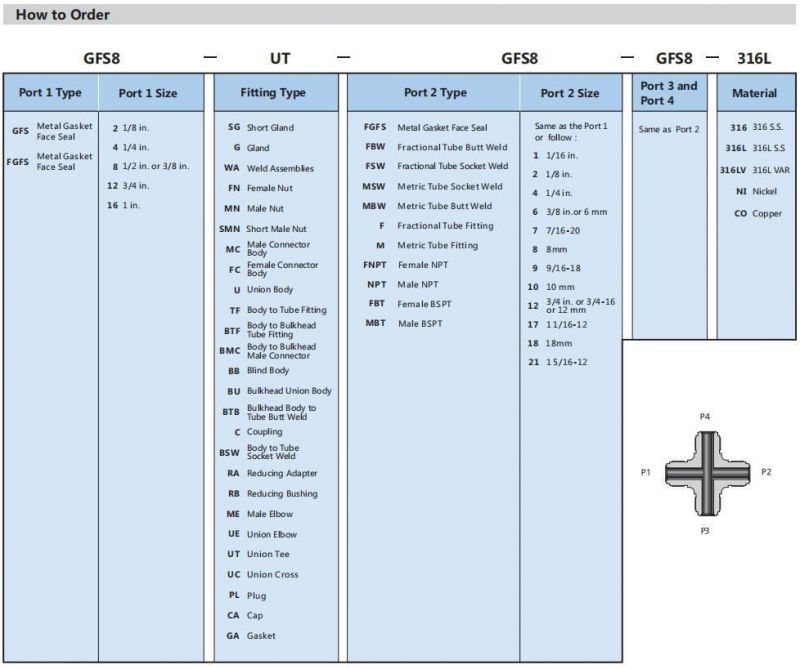Click the RB Reducing Bushing entry
Screen dimensions: 800x669
(x=273, y=494)
